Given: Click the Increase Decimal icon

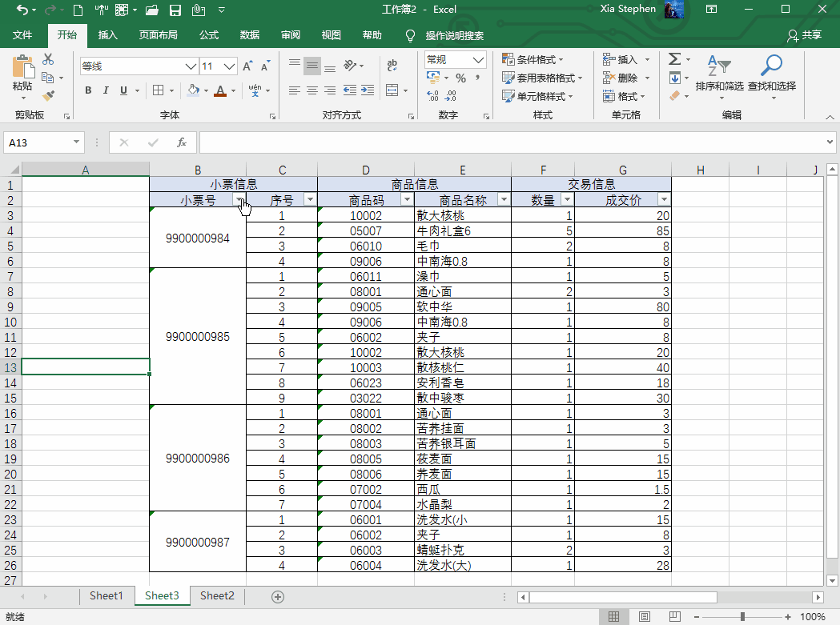Looking at the screenshot, I should (x=433, y=96).
